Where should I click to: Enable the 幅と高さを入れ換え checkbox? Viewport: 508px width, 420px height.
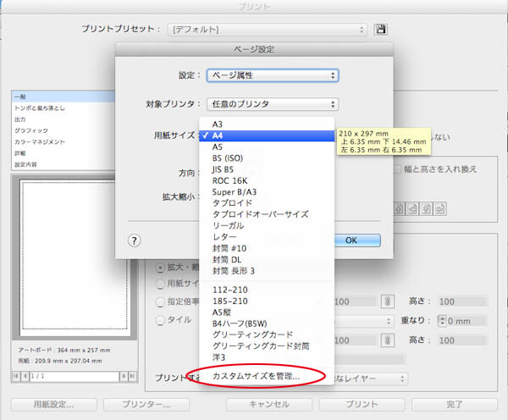click(x=397, y=169)
